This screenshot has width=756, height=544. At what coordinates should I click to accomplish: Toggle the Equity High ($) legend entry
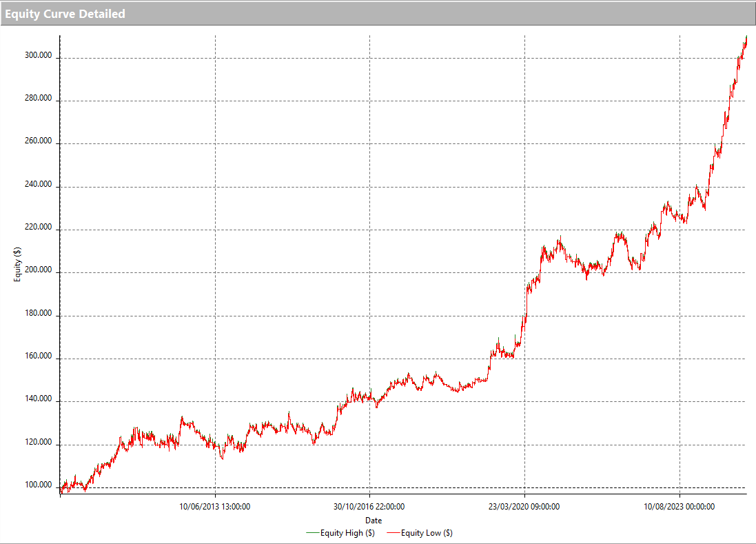coord(347,533)
